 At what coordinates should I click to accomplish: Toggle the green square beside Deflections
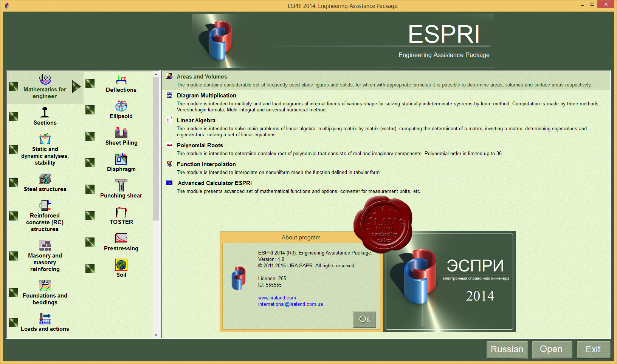(x=90, y=83)
